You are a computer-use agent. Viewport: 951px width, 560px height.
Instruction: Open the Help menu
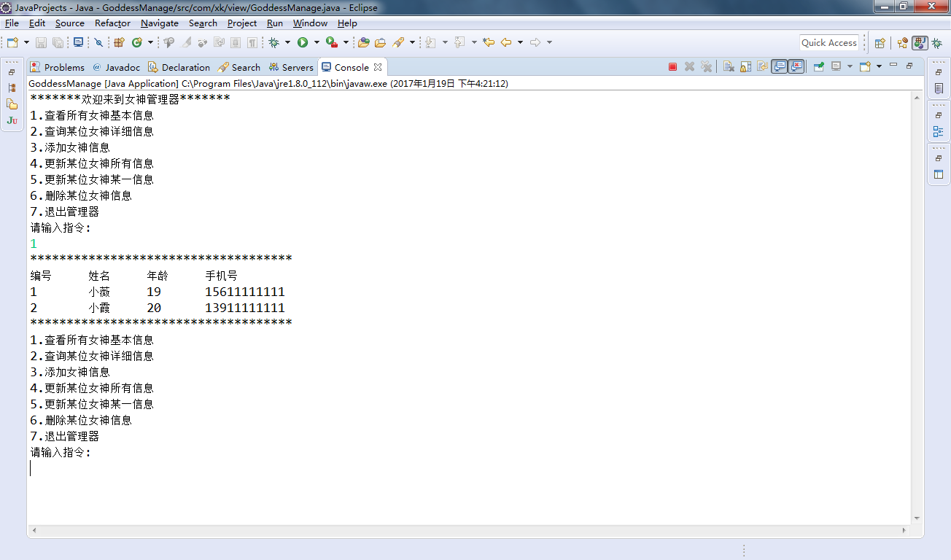point(347,23)
